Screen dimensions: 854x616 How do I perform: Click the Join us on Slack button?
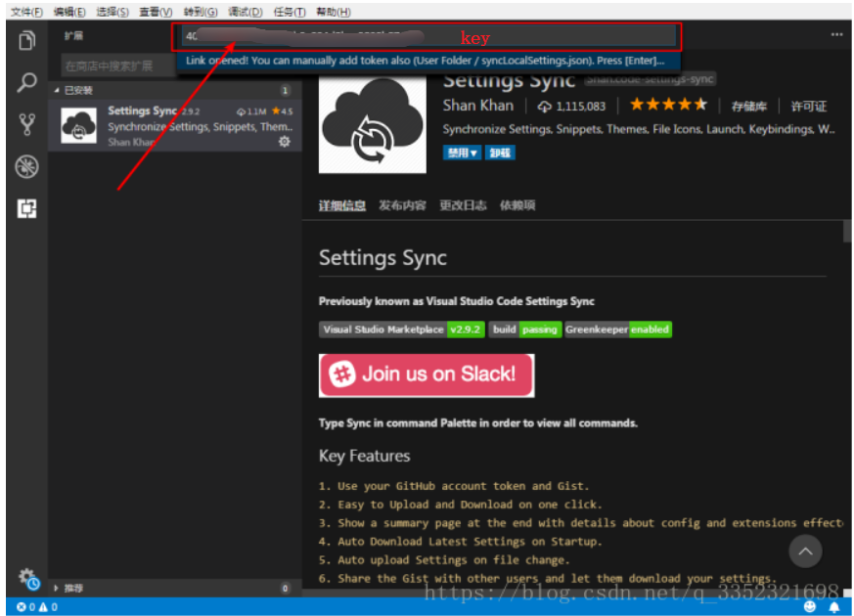[426, 375]
